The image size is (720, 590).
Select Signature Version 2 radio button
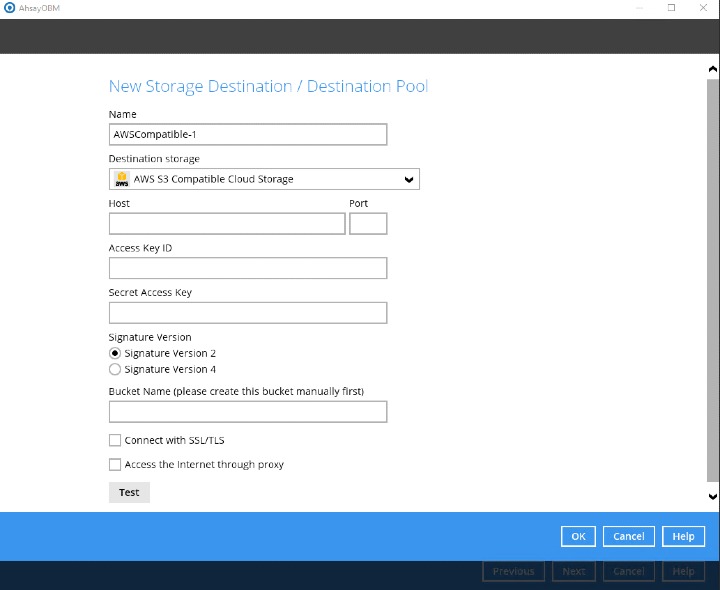click(115, 353)
